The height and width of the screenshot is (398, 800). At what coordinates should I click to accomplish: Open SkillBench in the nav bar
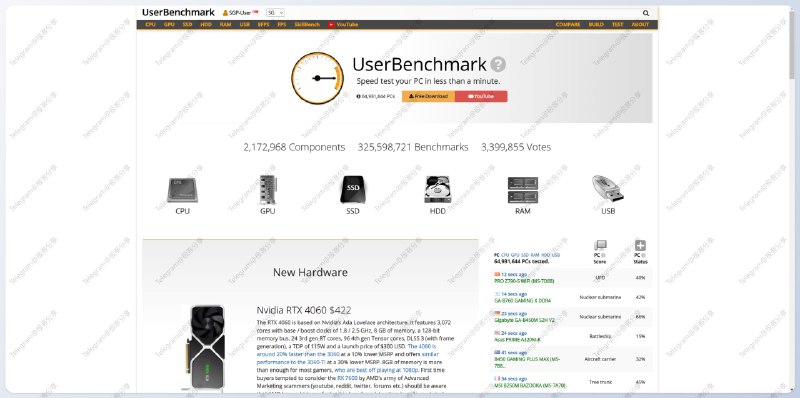coord(307,24)
